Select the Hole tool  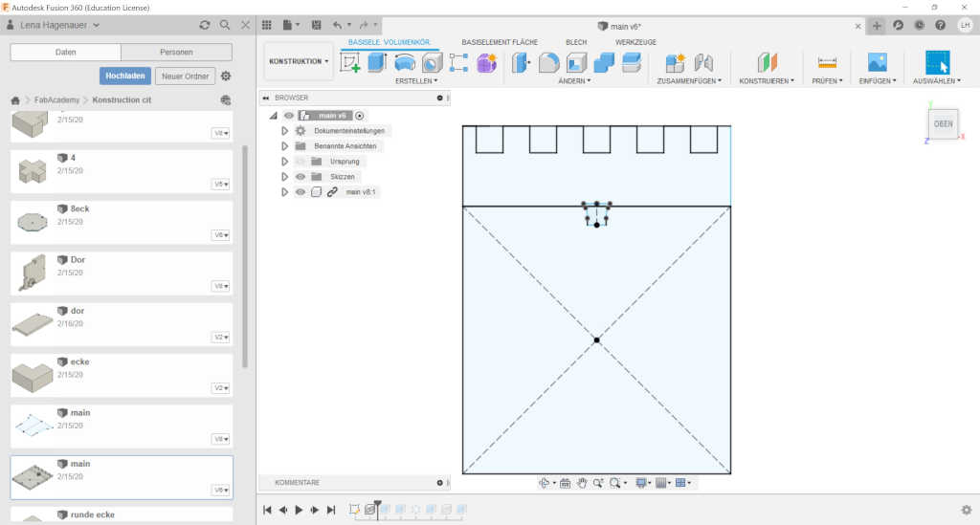(432, 63)
